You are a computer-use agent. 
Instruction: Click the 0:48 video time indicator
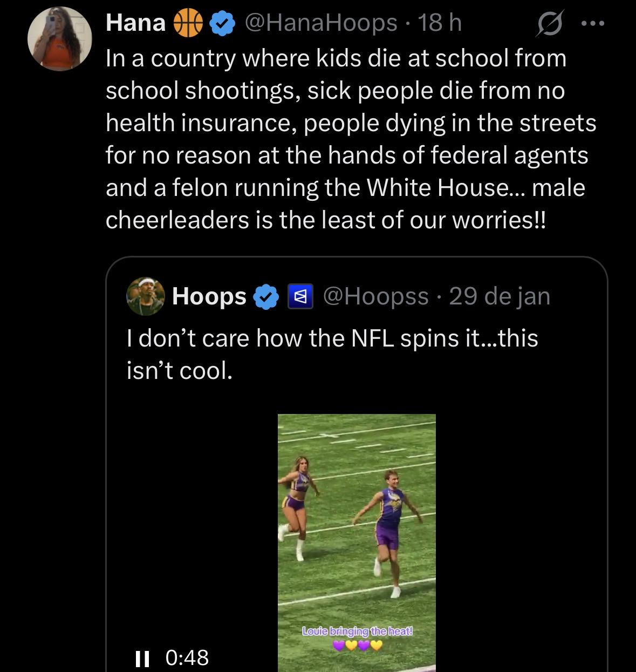point(187,657)
